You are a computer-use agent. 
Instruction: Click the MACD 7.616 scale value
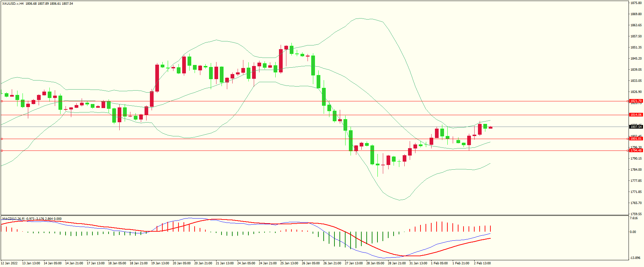pos(634,218)
